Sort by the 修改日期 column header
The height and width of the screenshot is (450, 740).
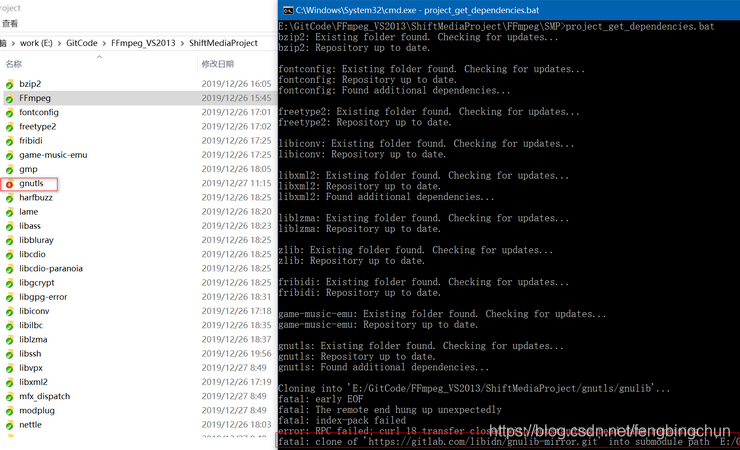218,64
